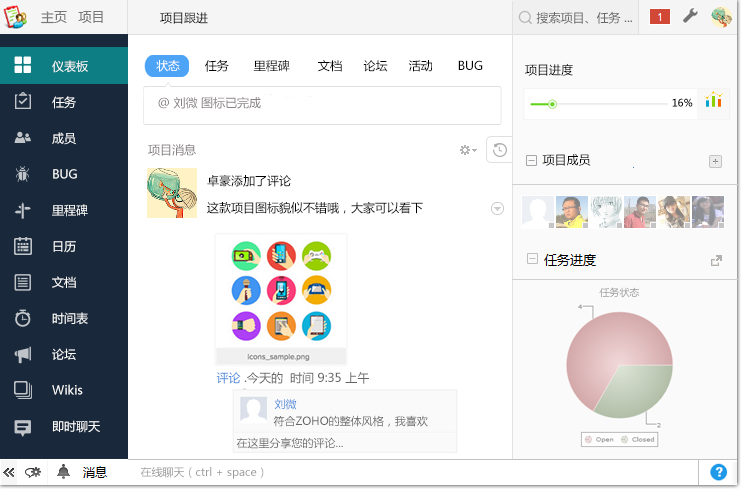Viewport: 744px width, 495px height.
Task: Open the 任务进度 pop-out external icon
Action: [x=716, y=260]
